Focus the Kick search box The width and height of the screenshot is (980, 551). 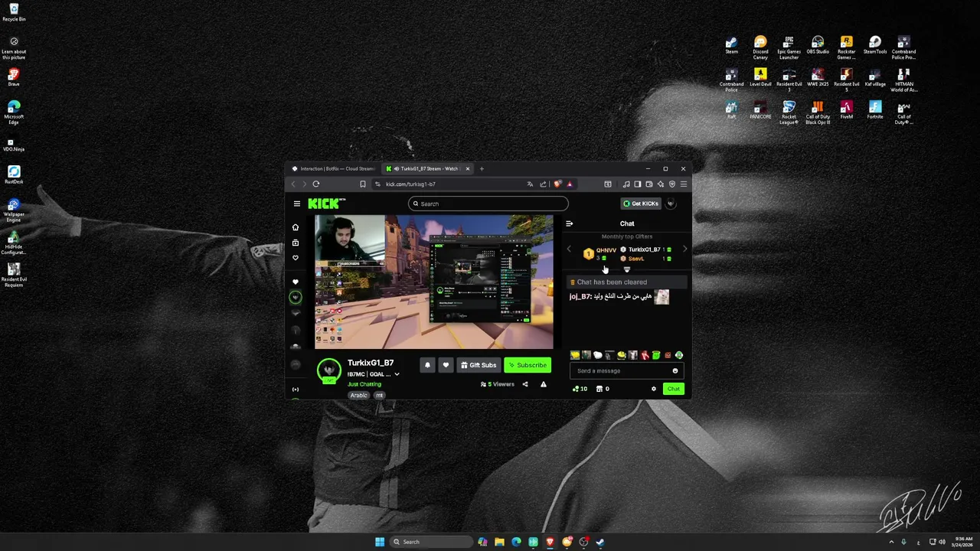tap(488, 204)
